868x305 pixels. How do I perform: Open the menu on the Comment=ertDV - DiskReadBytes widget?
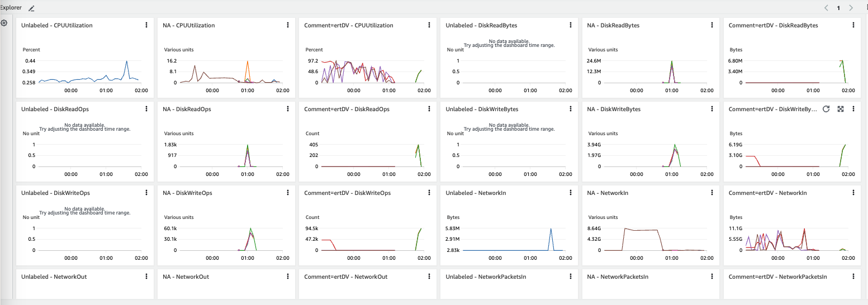tap(853, 25)
